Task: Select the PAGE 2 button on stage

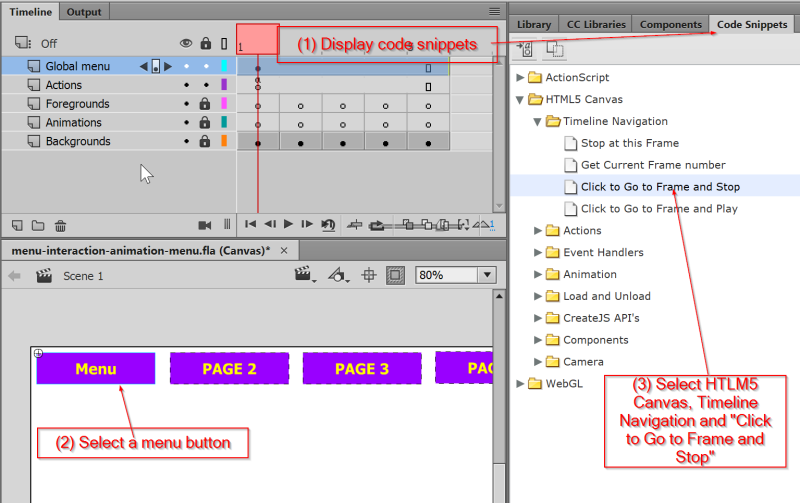Action: tap(229, 368)
